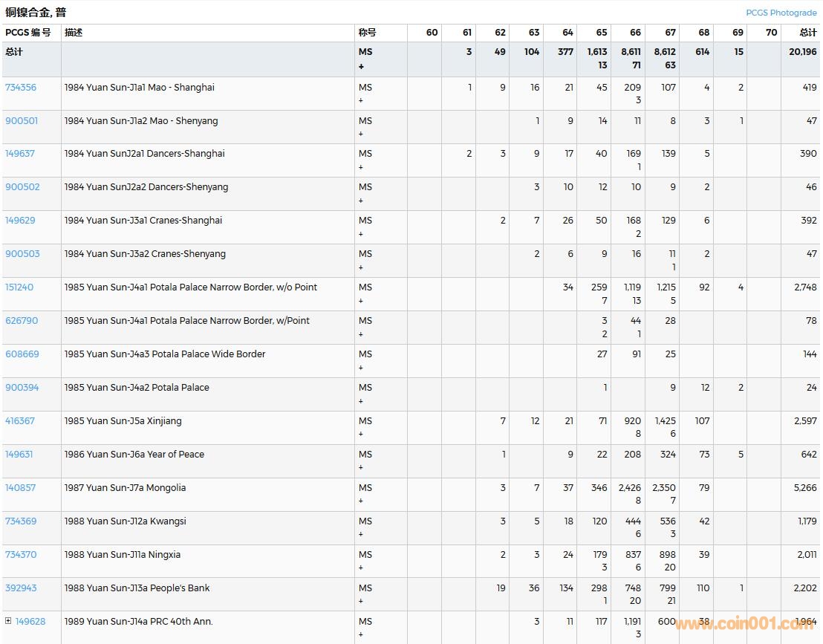Open the 734370 Ningxia coin link

tap(21, 555)
